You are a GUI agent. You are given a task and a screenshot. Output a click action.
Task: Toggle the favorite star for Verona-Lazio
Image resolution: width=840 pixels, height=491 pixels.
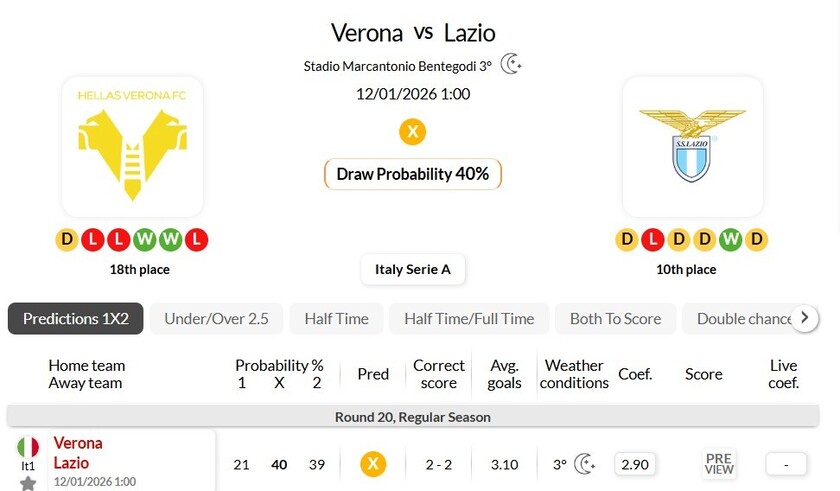(28, 483)
